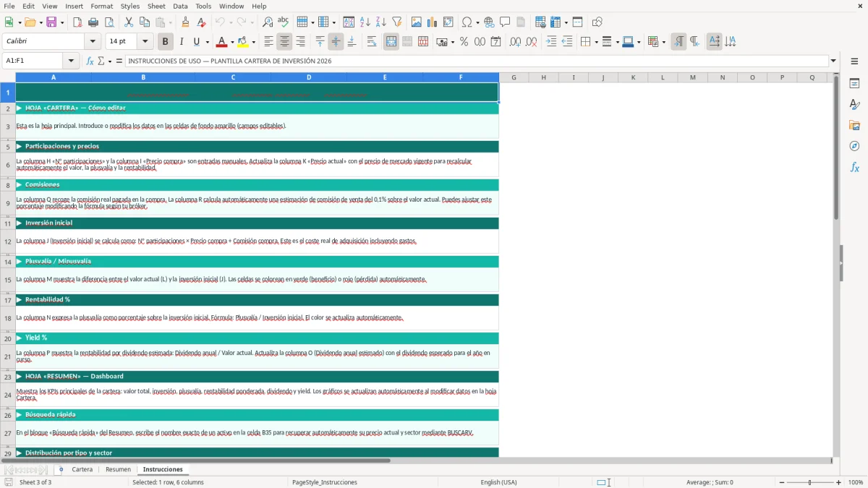This screenshot has width=868, height=488.
Task: Click into the formula input line
Action: point(476,61)
